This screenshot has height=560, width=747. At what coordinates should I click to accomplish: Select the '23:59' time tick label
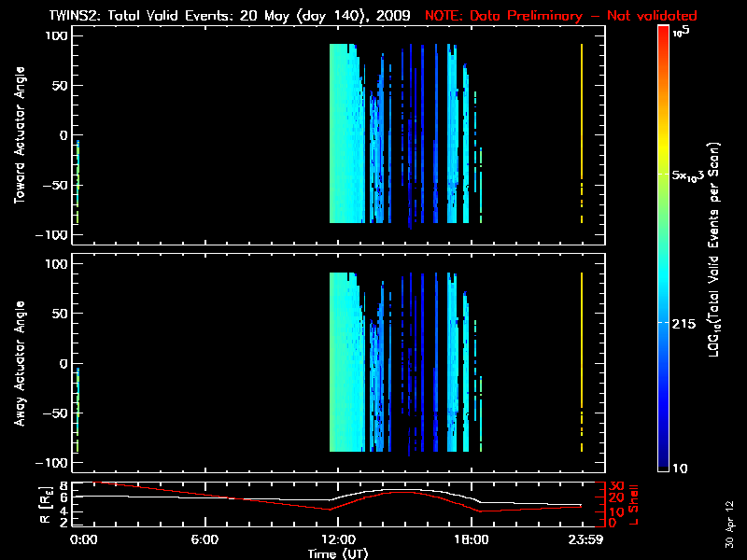582,539
